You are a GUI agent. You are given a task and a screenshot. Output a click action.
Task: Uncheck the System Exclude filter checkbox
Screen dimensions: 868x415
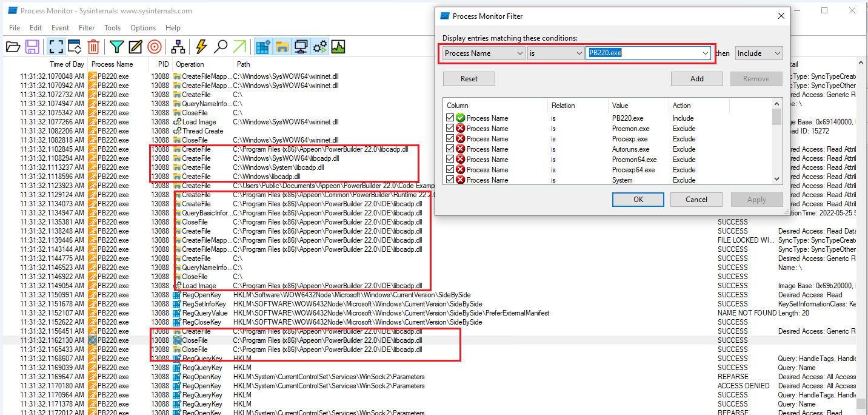pyautogui.click(x=450, y=180)
